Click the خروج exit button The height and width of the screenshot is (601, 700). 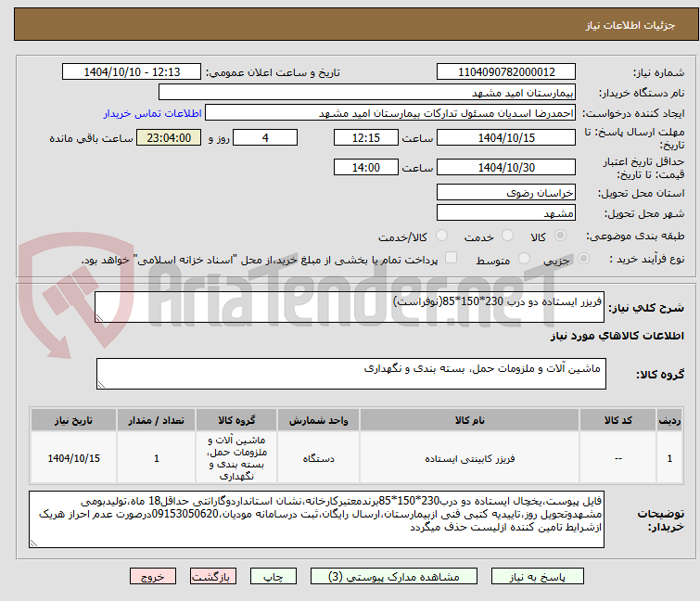click(153, 577)
